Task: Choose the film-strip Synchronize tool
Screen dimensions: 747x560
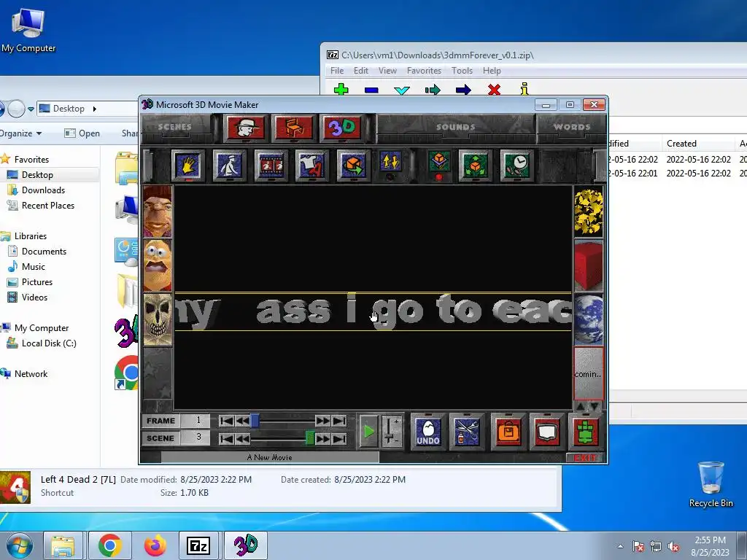Action: tap(271, 166)
